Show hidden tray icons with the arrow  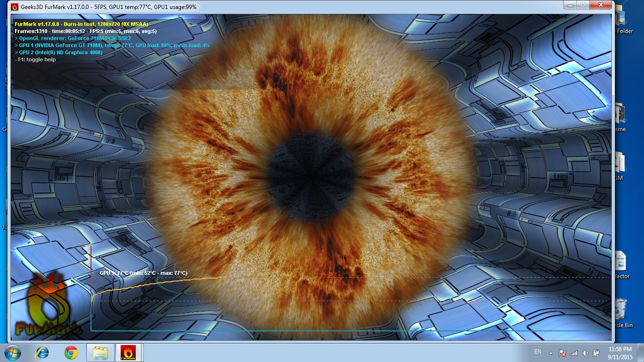[551, 353]
